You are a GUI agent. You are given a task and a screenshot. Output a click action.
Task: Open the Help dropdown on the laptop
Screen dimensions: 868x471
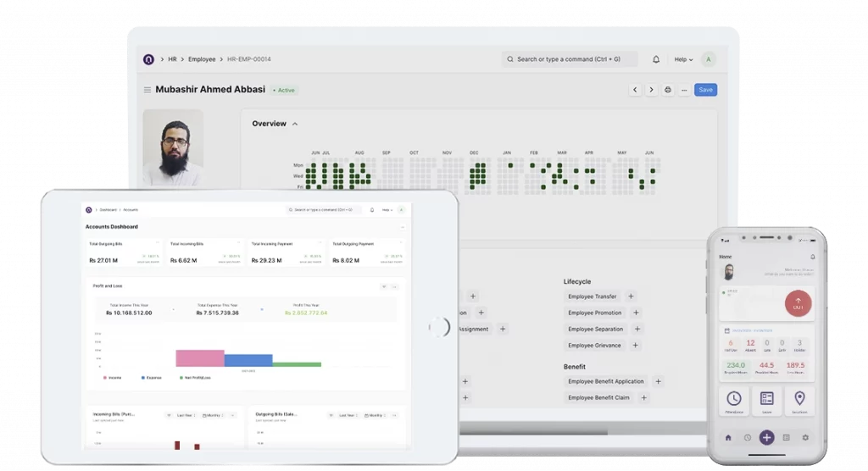[684, 59]
